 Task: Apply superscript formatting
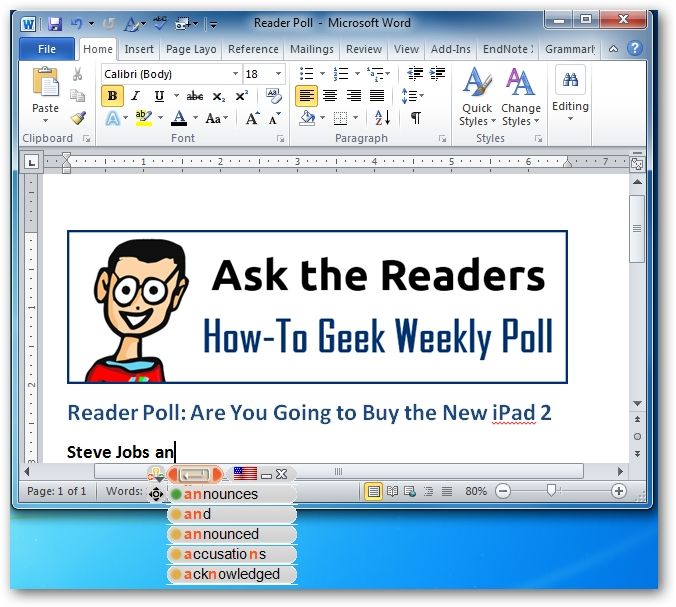(x=241, y=96)
